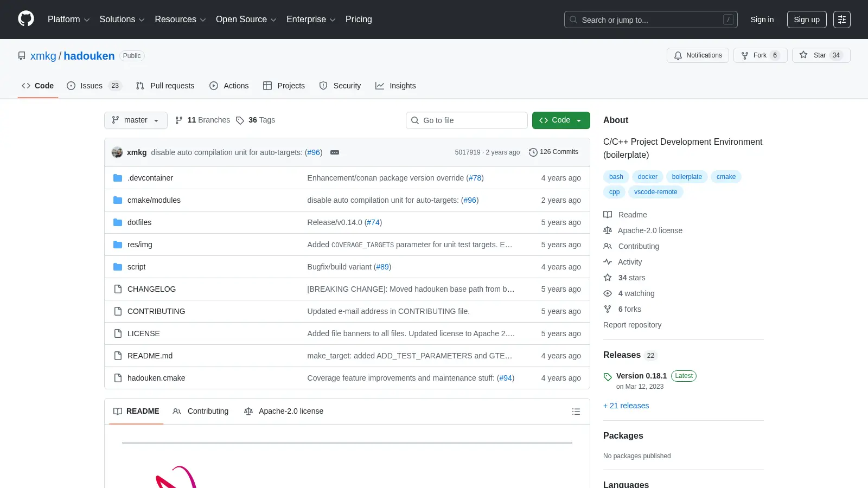Open the hadouken.cmake file
Viewport: 868px width, 488px height.
click(x=156, y=378)
